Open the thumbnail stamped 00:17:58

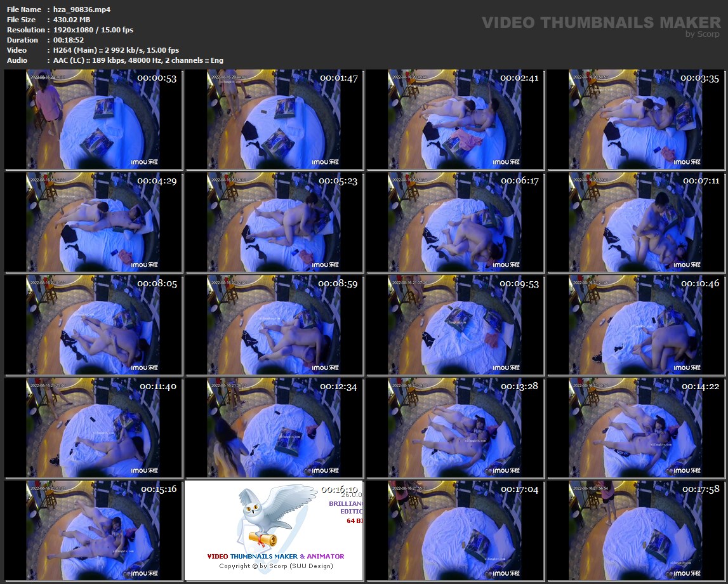pos(637,531)
